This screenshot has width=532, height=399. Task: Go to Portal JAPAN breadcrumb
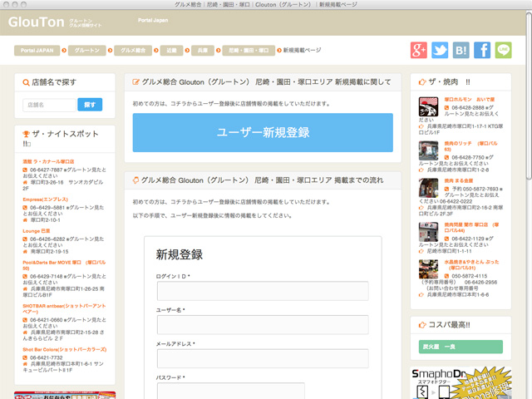(x=37, y=50)
